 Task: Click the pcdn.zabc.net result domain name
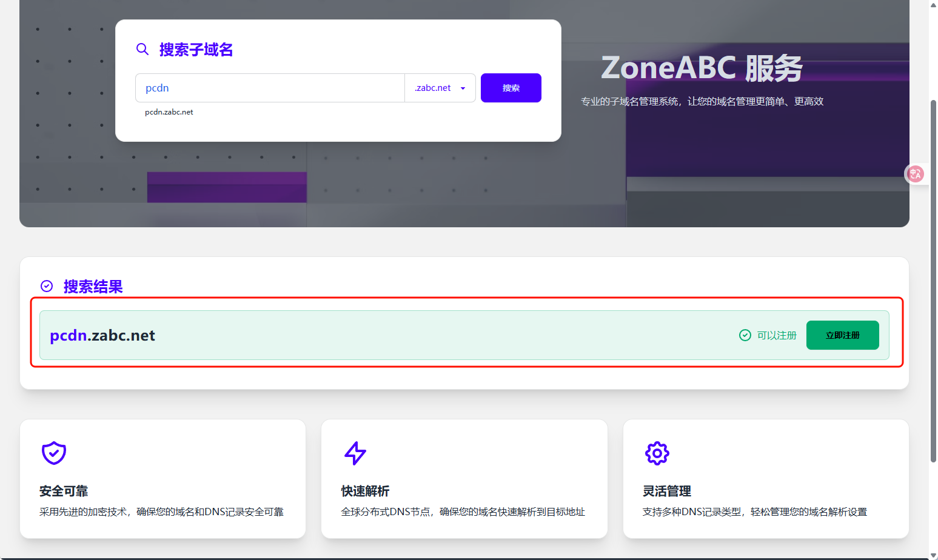[x=102, y=335]
